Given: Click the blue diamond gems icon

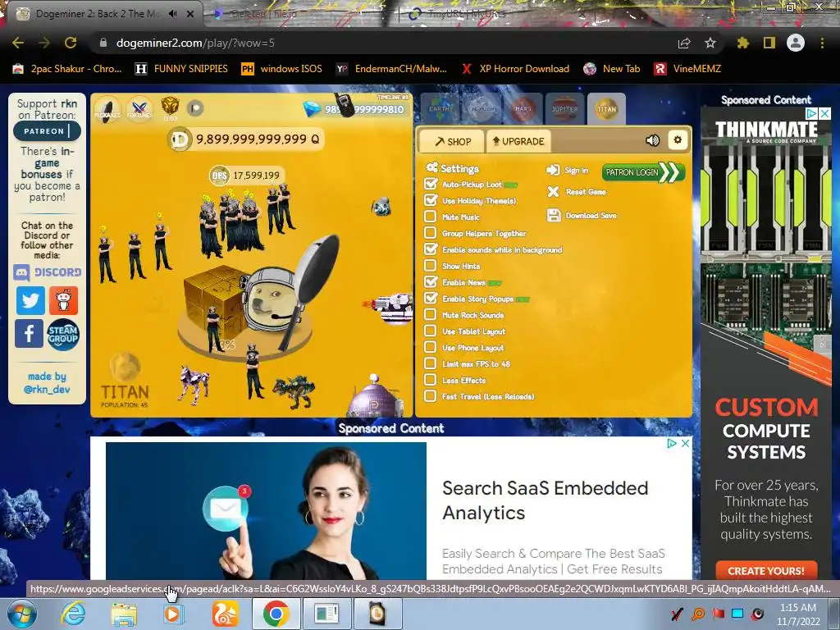Looking at the screenshot, I should (x=312, y=109).
